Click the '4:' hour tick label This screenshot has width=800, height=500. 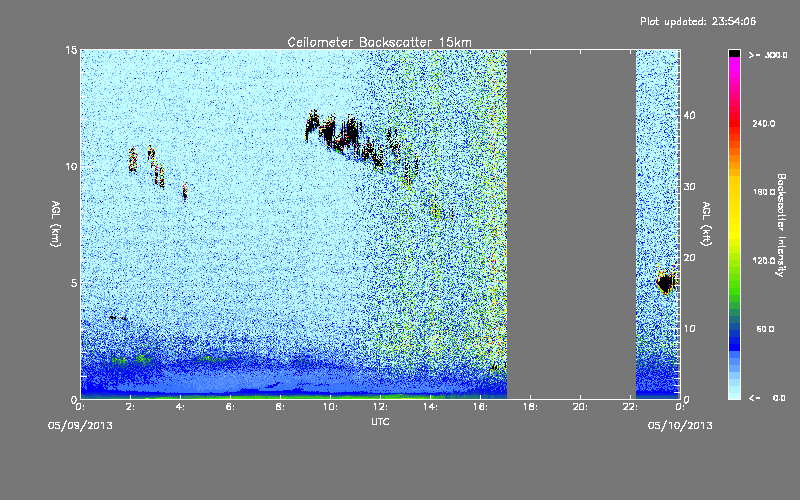click(180, 407)
